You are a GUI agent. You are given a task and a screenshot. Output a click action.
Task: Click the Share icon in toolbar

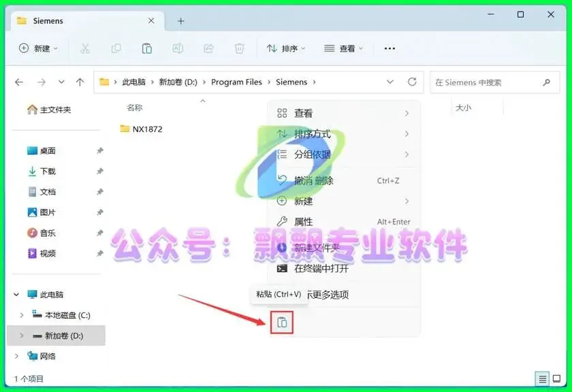(208, 48)
